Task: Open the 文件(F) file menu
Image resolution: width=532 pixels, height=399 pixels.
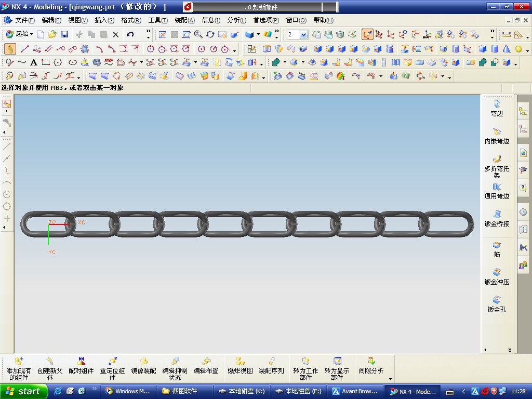Action: click(x=24, y=20)
